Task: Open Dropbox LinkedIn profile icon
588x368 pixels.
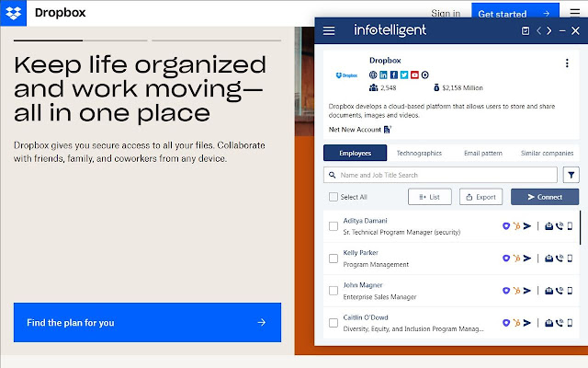Action: (x=383, y=75)
